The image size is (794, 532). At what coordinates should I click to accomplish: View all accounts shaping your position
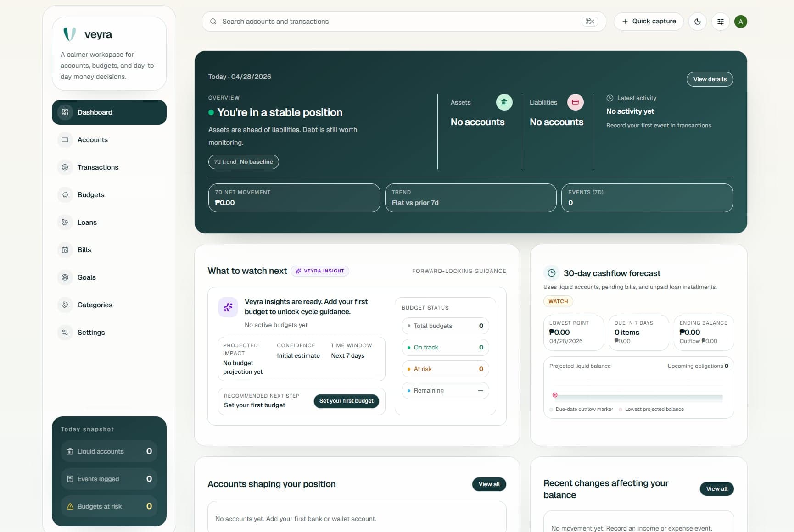(x=489, y=484)
